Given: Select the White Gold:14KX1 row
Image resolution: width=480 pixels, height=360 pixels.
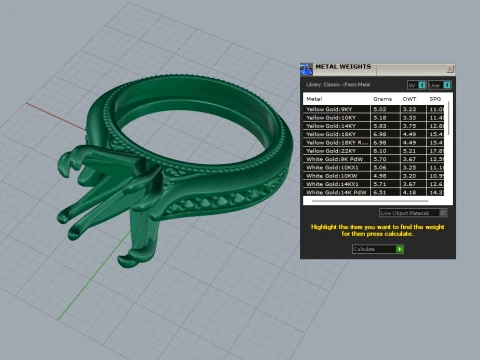Looking at the screenshot, I should 373,184.
